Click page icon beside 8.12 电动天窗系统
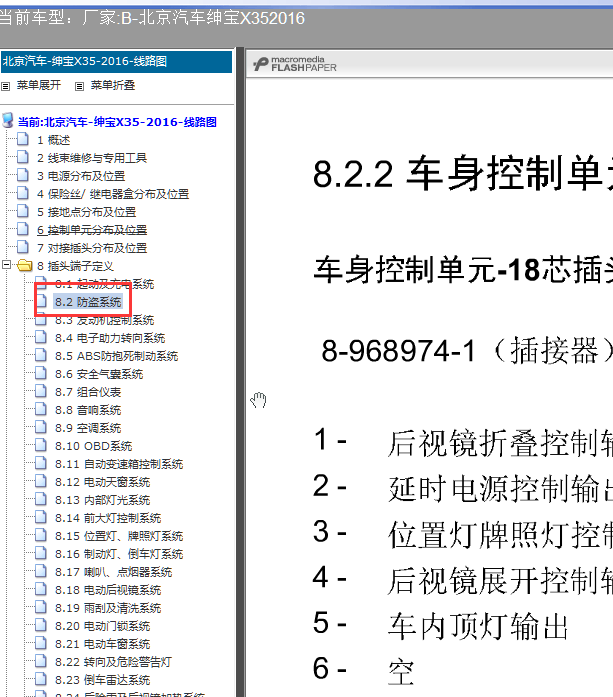Viewport: 613px width, 697px height. [41, 481]
